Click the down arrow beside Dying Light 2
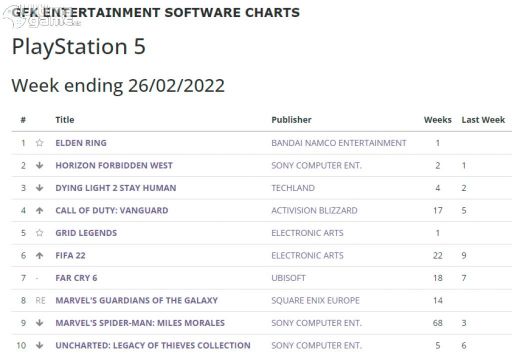 39,188
